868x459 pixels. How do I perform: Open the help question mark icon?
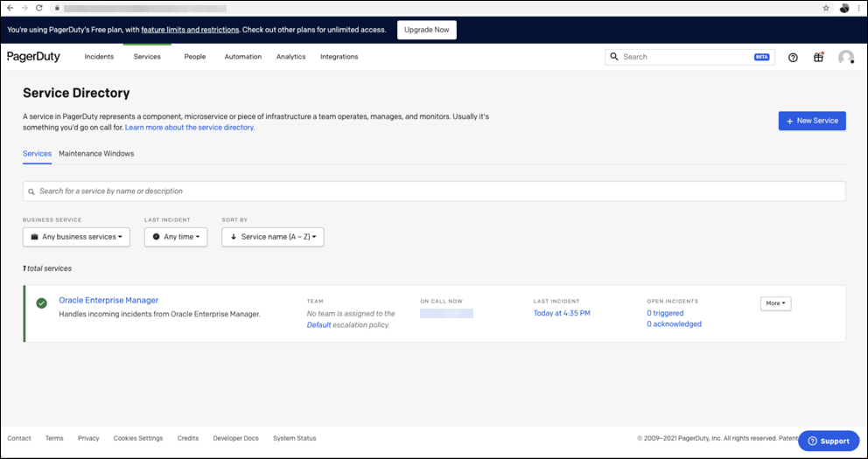[793, 57]
